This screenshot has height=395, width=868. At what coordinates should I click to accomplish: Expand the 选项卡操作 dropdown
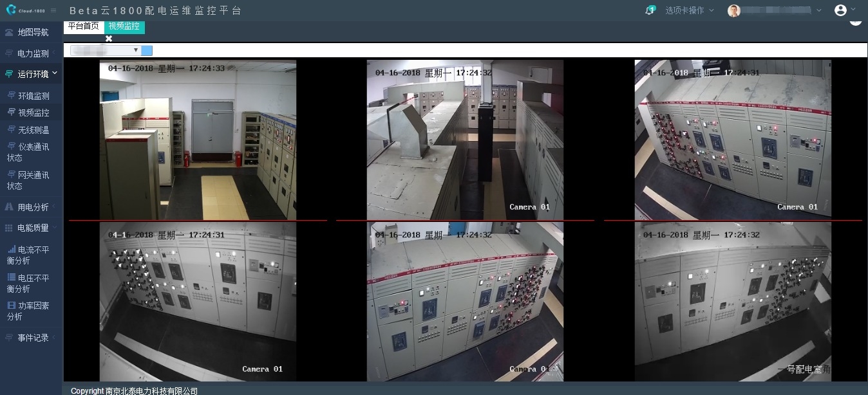pyautogui.click(x=690, y=11)
